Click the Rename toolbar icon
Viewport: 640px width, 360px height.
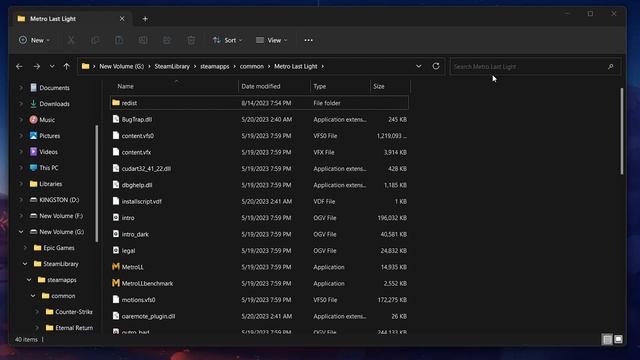click(143, 40)
